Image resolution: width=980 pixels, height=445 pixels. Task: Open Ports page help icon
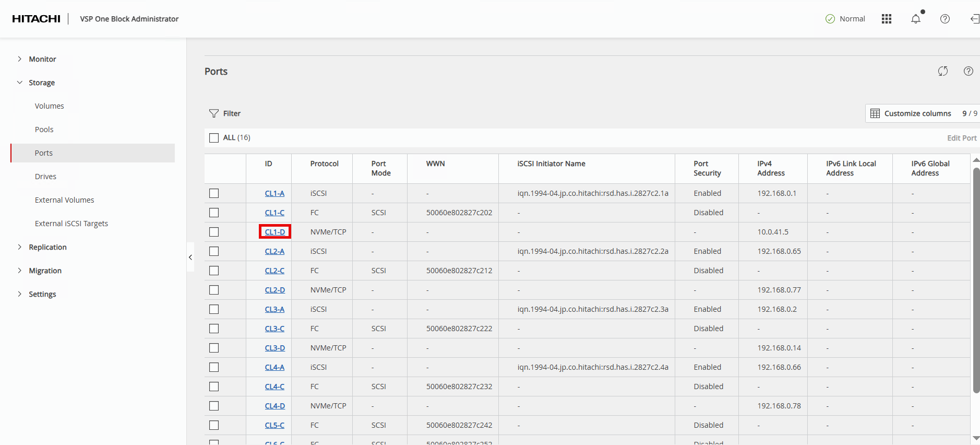pyautogui.click(x=968, y=71)
